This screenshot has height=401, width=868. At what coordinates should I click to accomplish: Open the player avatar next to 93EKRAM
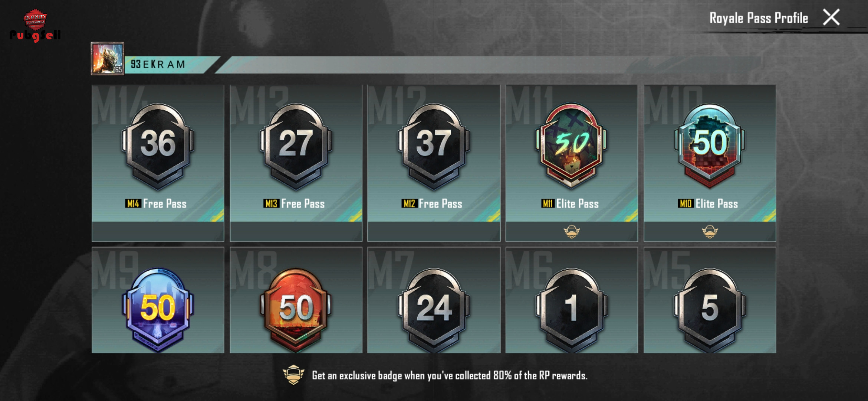(x=108, y=59)
